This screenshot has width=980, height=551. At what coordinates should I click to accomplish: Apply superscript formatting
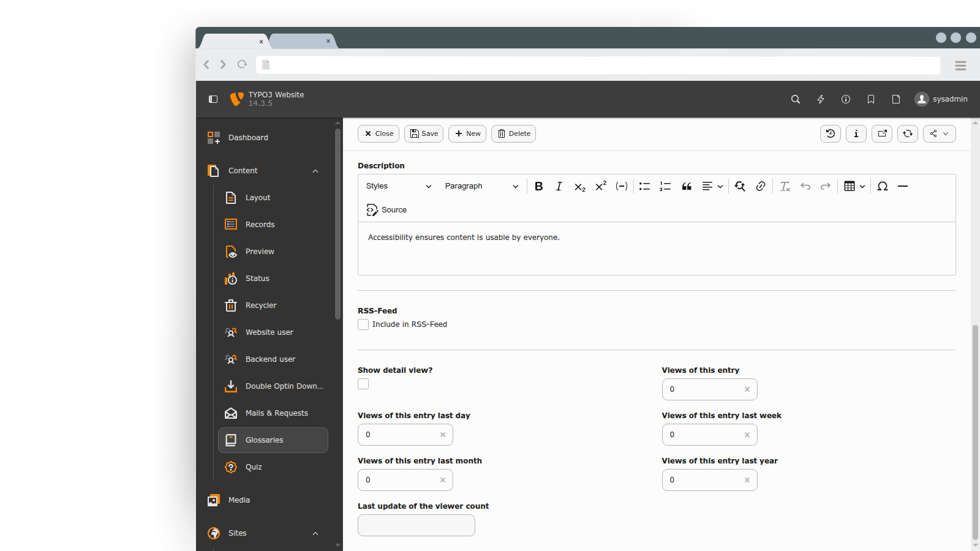pos(600,186)
